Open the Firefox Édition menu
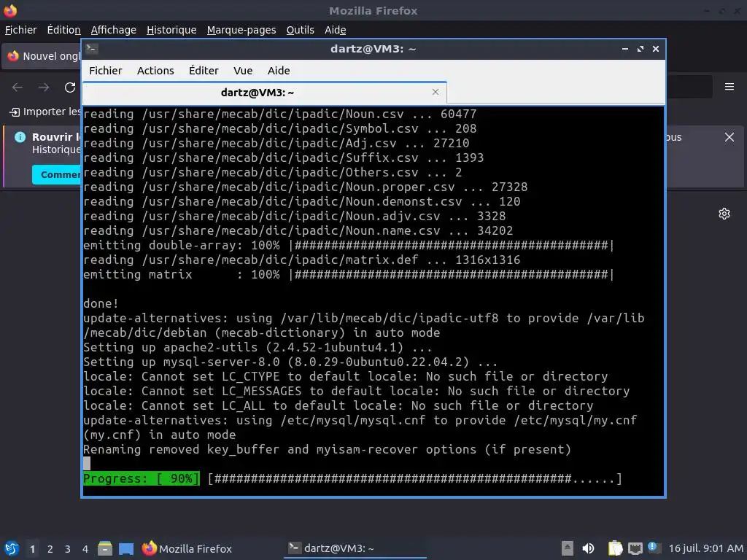747x560 pixels. (x=64, y=30)
